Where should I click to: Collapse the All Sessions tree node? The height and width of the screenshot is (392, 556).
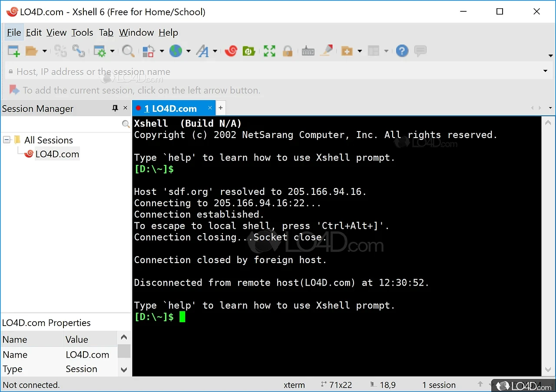(7, 140)
